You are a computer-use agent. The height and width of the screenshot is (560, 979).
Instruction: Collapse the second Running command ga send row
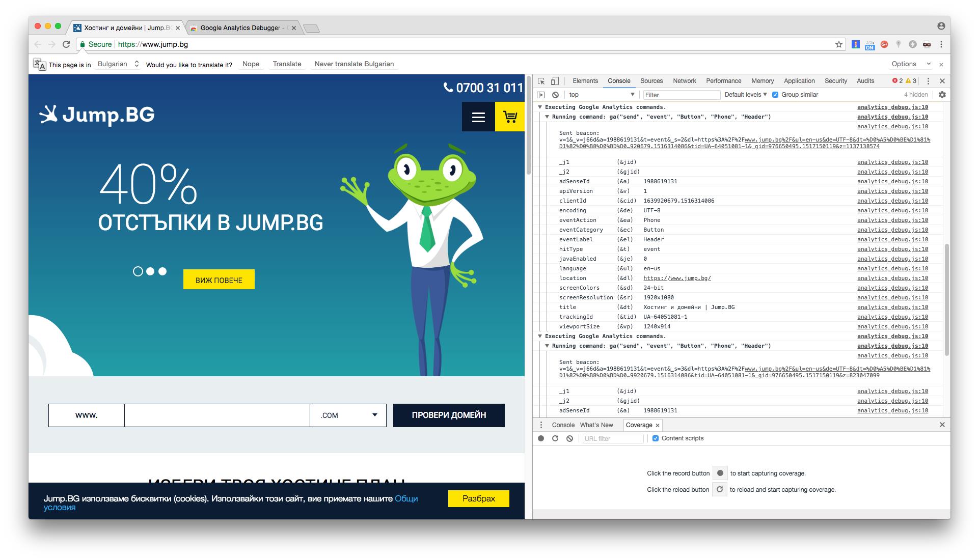click(547, 346)
